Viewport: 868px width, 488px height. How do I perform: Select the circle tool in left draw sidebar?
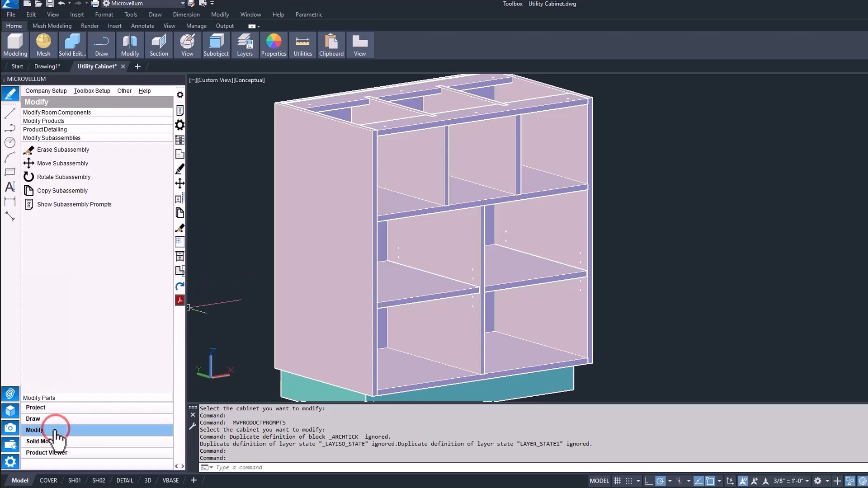pyautogui.click(x=10, y=142)
